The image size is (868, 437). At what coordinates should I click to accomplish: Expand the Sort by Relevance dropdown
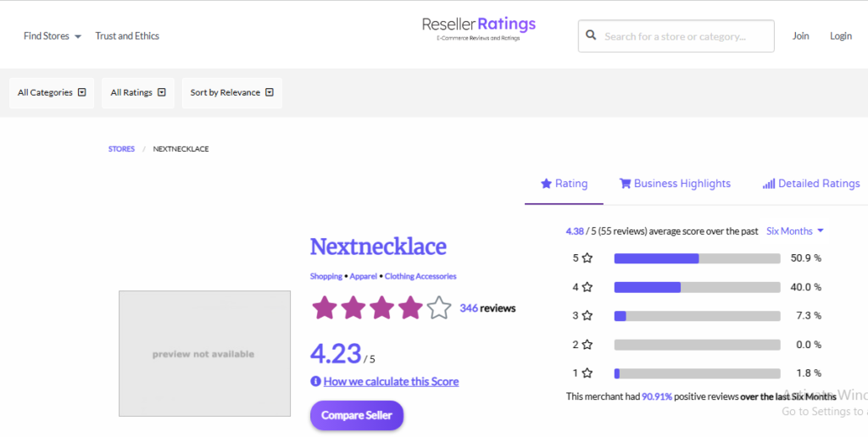[231, 92]
